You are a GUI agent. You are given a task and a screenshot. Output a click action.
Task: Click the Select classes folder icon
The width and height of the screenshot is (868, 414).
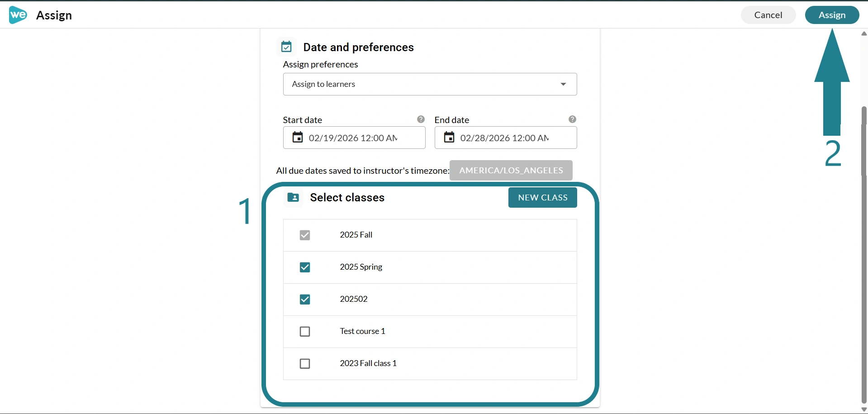[293, 197]
